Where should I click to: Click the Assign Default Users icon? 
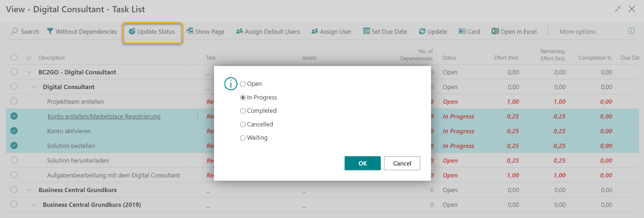(240, 32)
